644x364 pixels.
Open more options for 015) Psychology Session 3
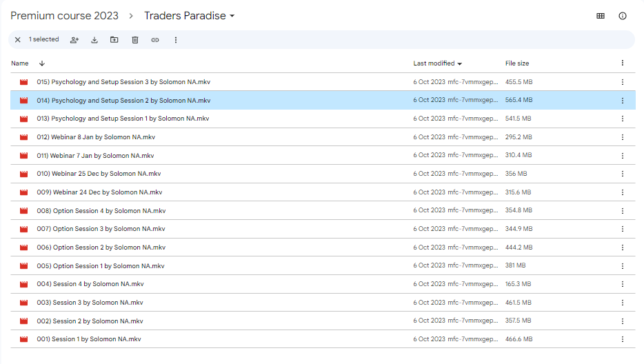(623, 82)
